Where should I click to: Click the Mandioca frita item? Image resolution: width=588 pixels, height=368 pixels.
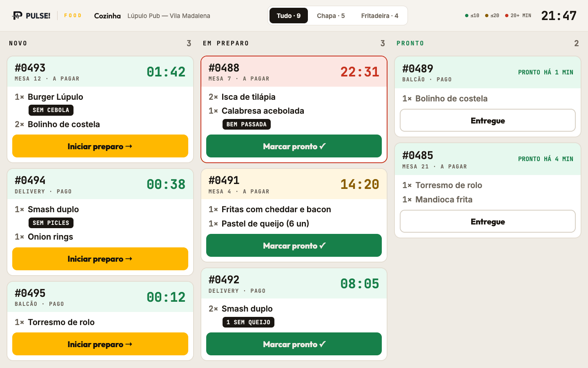tap(444, 200)
